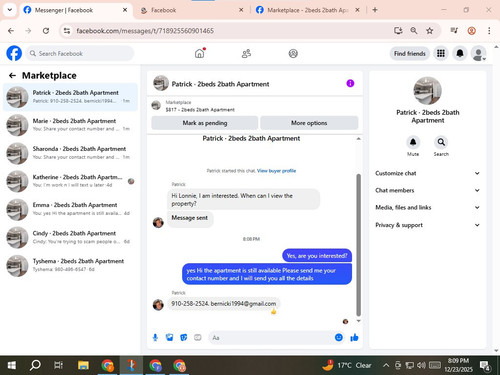
Task: Expand Media, files and links section
Action: pyautogui.click(x=427, y=207)
